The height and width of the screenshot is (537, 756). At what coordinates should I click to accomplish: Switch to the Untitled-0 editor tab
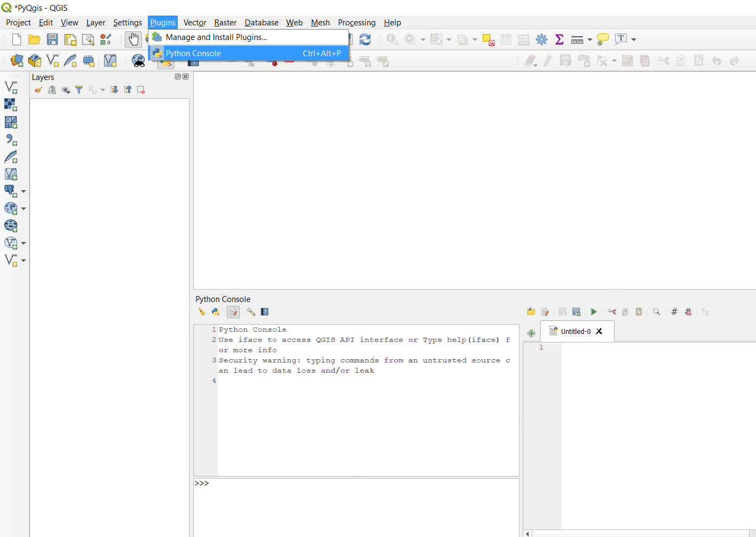(575, 331)
